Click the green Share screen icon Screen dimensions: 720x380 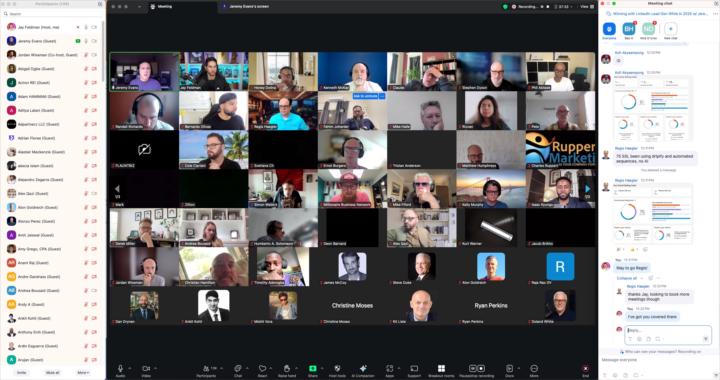[x=313, y=369]
